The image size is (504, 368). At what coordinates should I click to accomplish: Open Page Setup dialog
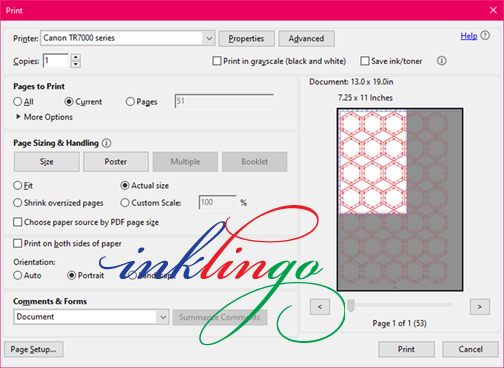[33, 349]
